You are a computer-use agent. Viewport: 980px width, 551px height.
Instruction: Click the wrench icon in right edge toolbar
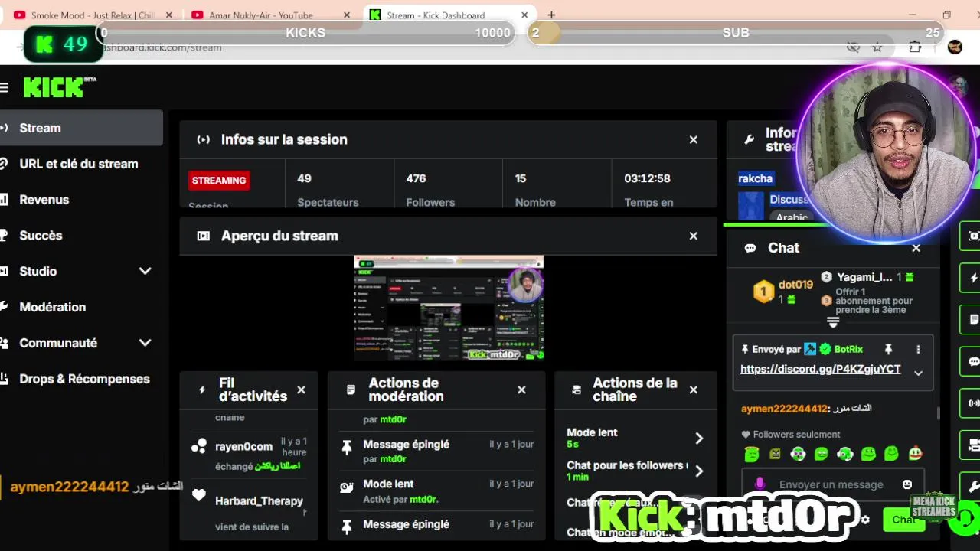[x=974, y=486]
